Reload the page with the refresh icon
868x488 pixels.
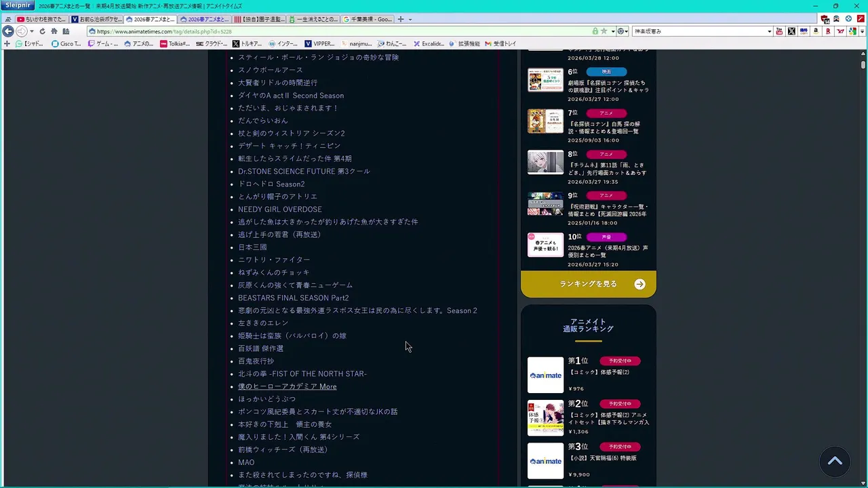coord(42,31)
